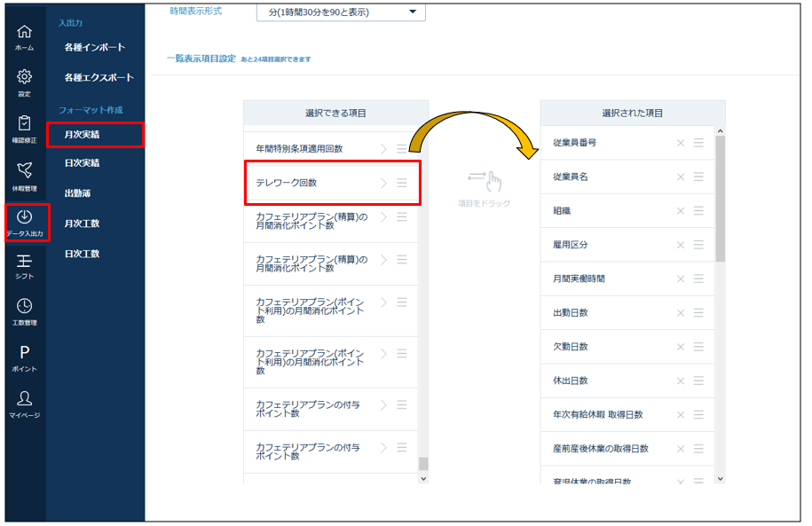Select 各種エクスポート in the submenu

coord(99,77)
